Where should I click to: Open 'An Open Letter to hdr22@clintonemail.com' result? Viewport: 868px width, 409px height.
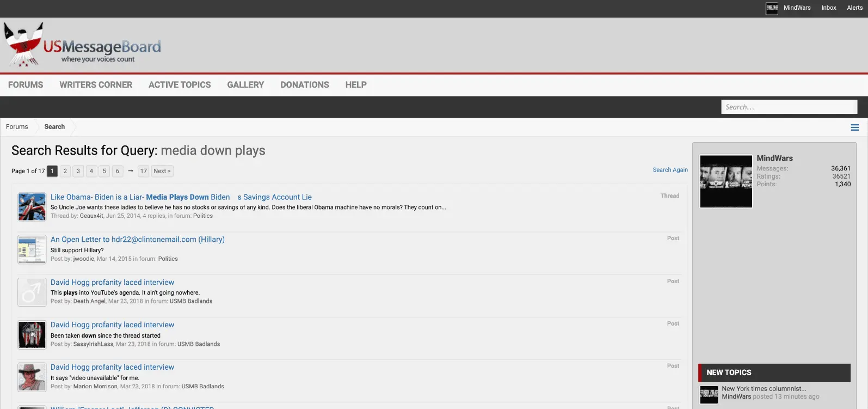click(138, 240)
